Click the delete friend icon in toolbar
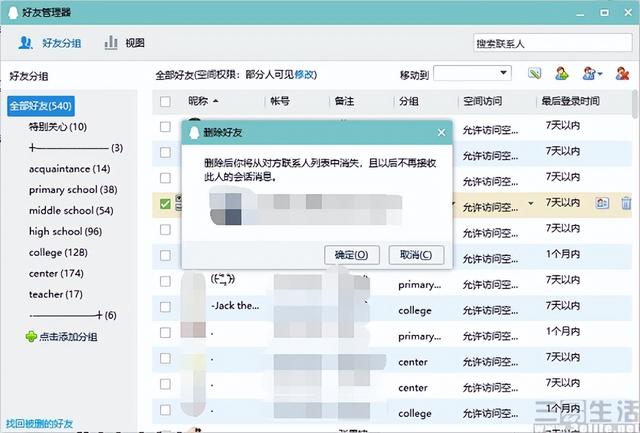The height and width of the screenshot is (433, 640). pos(621,74)
